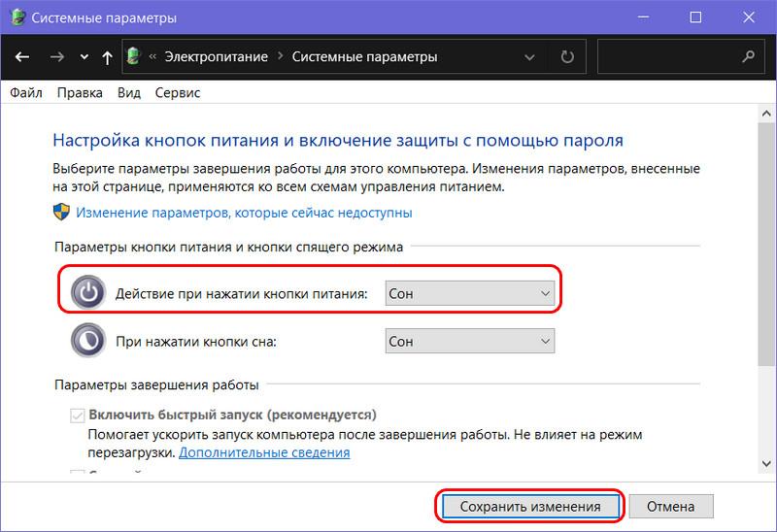Open the Сервис menu
The image size is (777, 532).
tap(178, 92)
